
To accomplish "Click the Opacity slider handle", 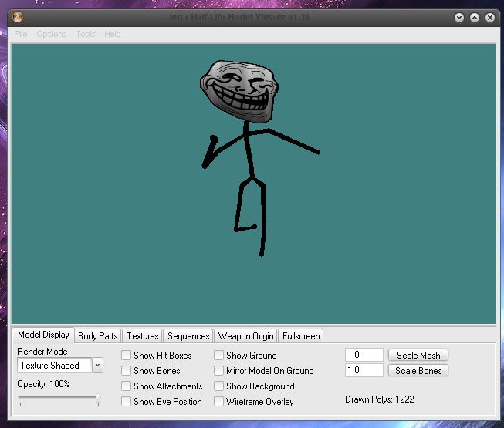I will (98, 399).
